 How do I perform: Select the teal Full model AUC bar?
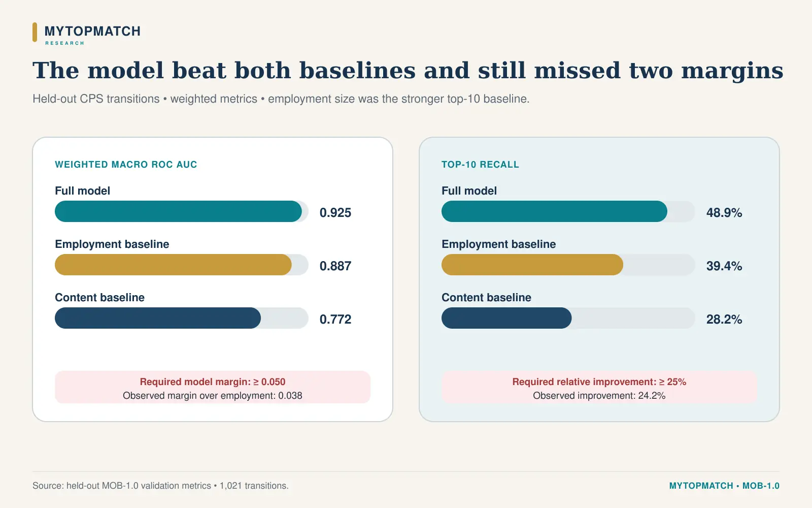tap(178, 211)
